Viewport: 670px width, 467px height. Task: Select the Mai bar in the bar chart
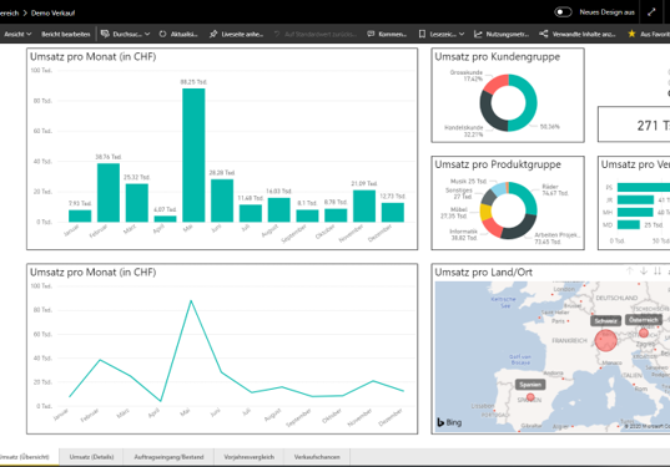[x=194, y=155]
